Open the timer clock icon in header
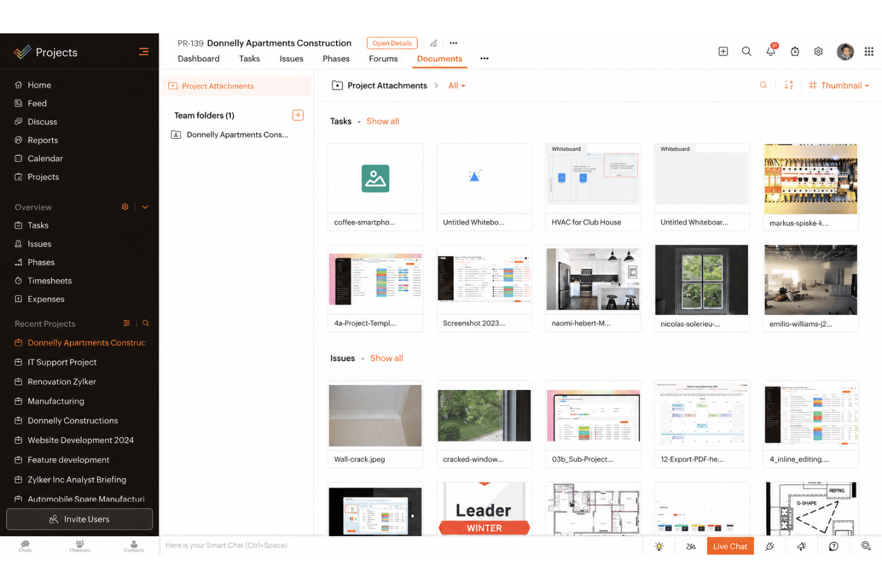Image resolution: width=882 pixels, height=588 pixels. [795, 52]
